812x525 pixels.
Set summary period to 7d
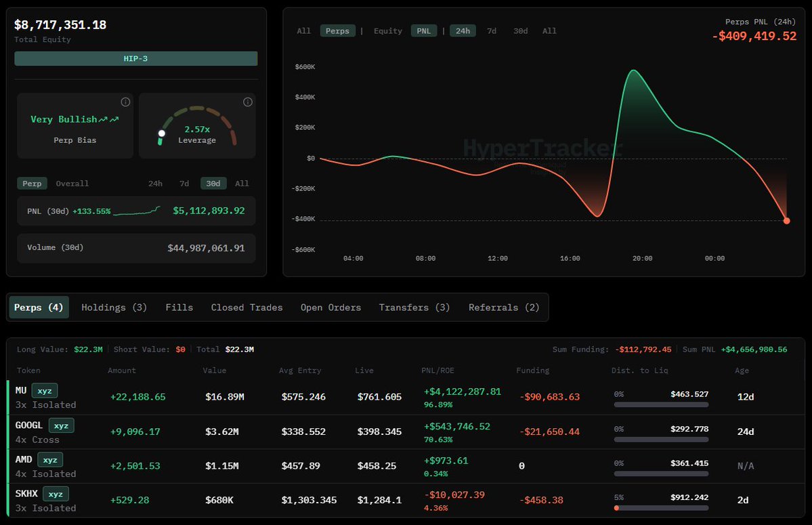click(x=184, y=184)
